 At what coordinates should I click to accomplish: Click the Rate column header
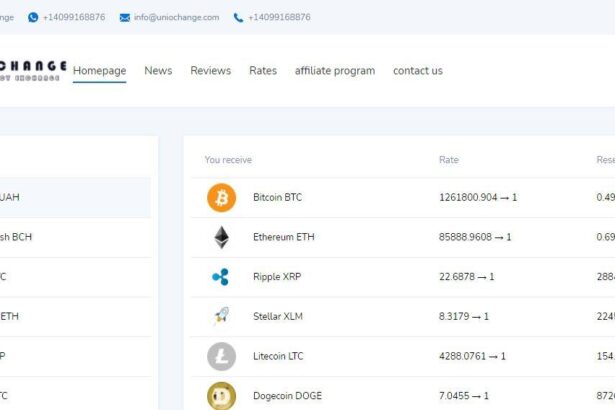[449, 160]
